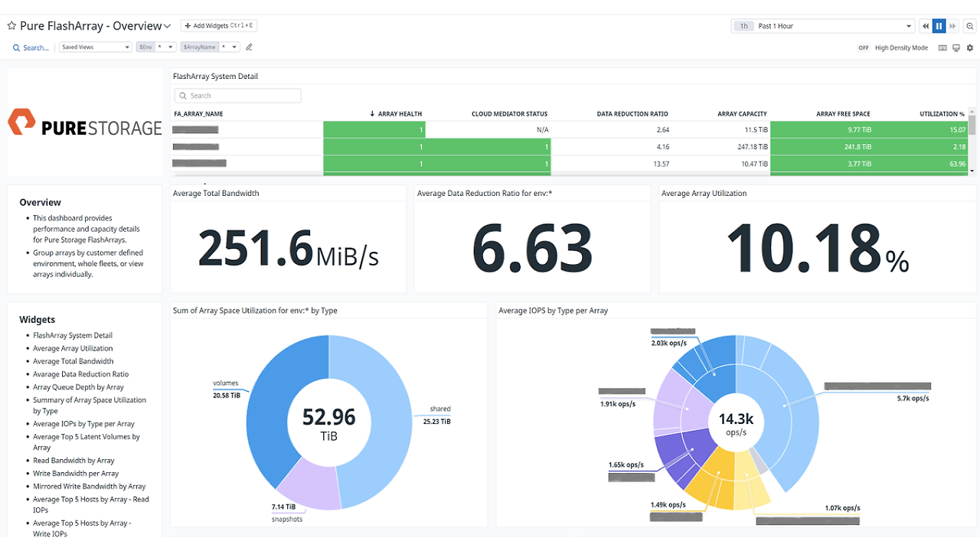The height and width of the screenshot is (551, 980).
Task: Open keyboard shortcuts icon
Action: coord(942,47)
